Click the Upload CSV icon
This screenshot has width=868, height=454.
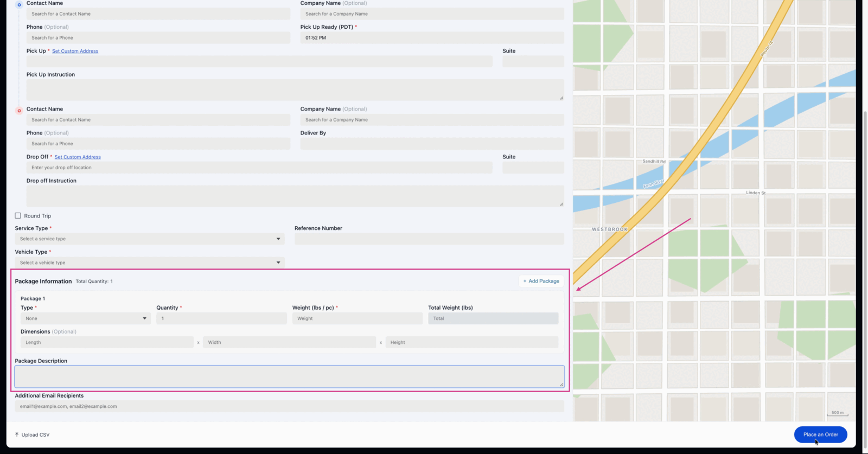pos(17,434)
